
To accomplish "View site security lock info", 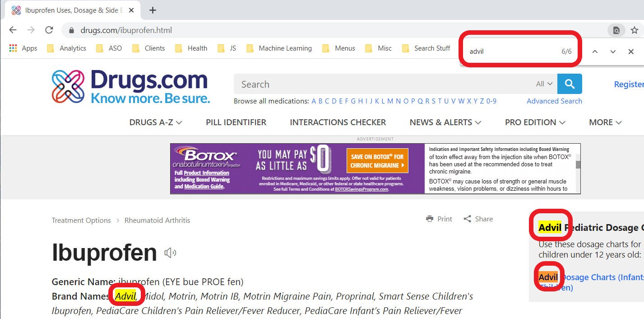I will pyautogui.click(x=71, y=31).
